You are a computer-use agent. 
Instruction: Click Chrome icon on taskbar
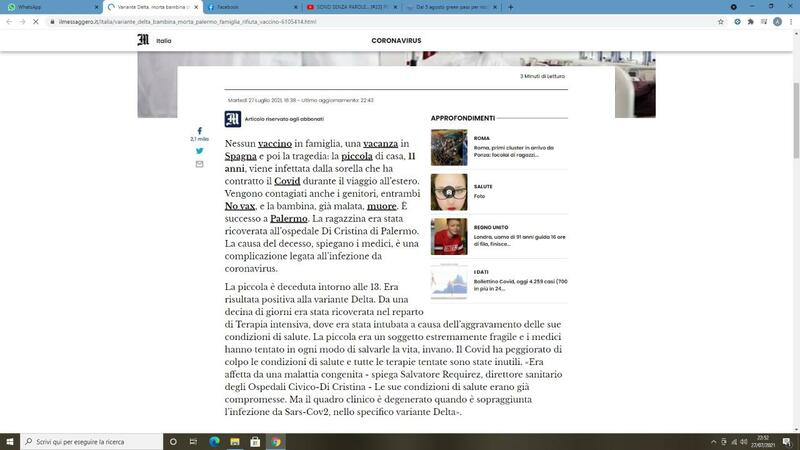[x=276, y=441]
